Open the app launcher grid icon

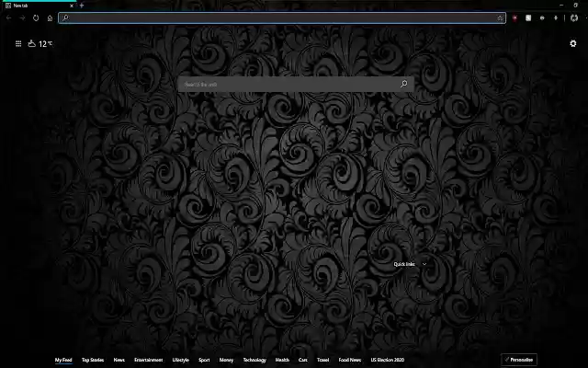pos(18,44)
